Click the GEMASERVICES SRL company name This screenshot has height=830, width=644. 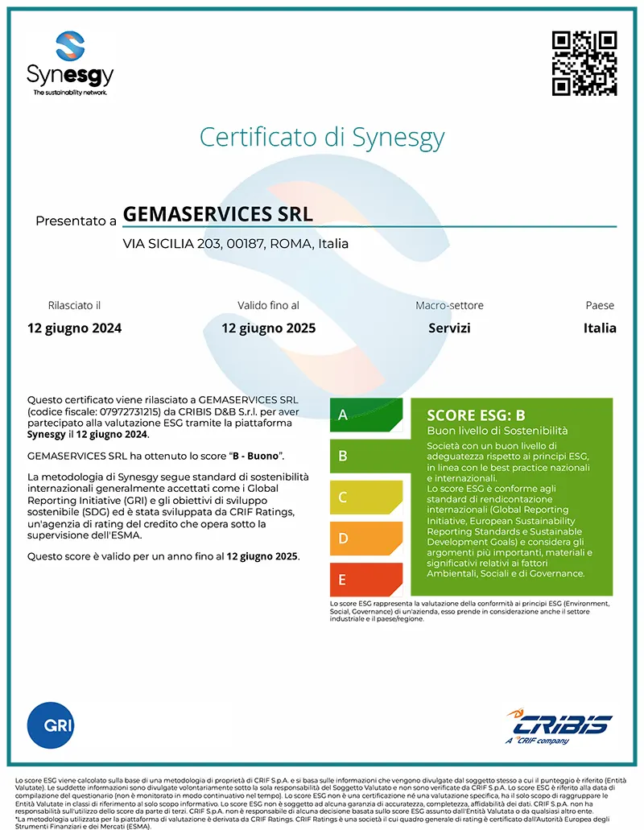click(217, 214)
